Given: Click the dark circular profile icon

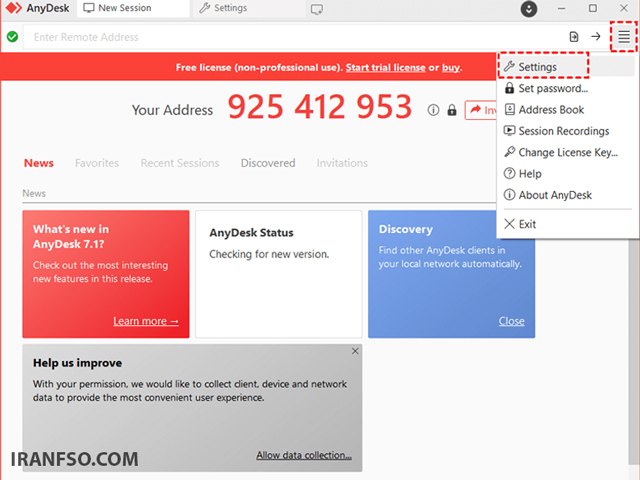Looking at the screenshot, I should (529, 9).
